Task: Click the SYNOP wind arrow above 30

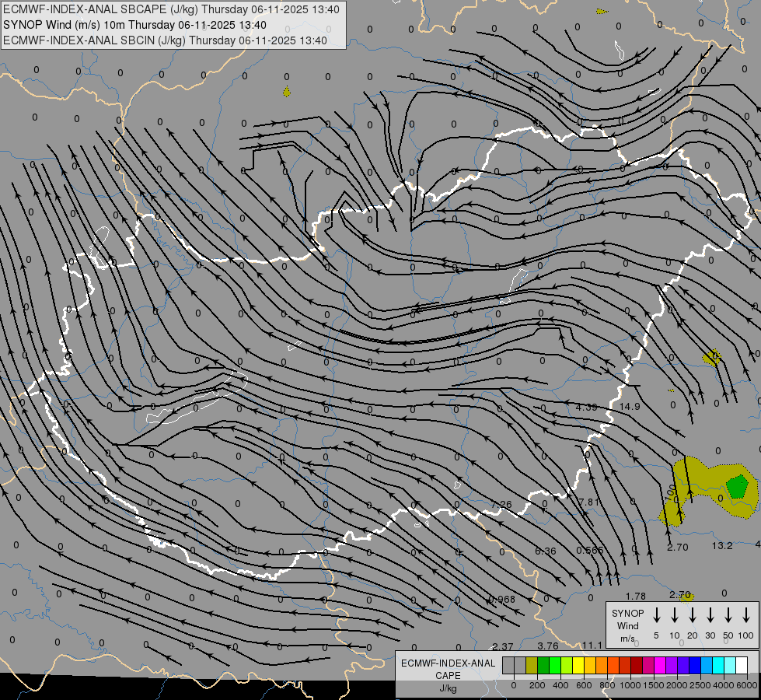Action: point(710,615)
